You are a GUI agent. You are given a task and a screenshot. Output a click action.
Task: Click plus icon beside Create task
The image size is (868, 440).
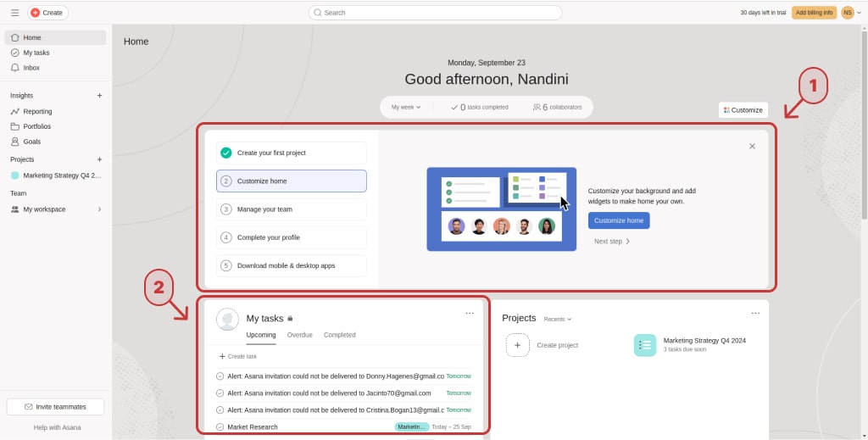pos(223,356)
